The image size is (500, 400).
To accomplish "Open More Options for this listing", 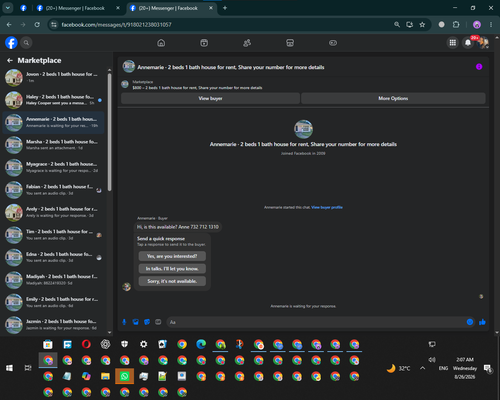I will (x=393, y=98).
